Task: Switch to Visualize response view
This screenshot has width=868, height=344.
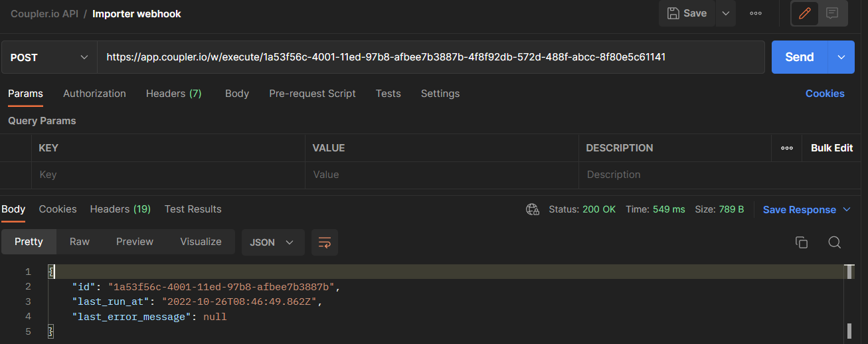Action: (201, 242)
